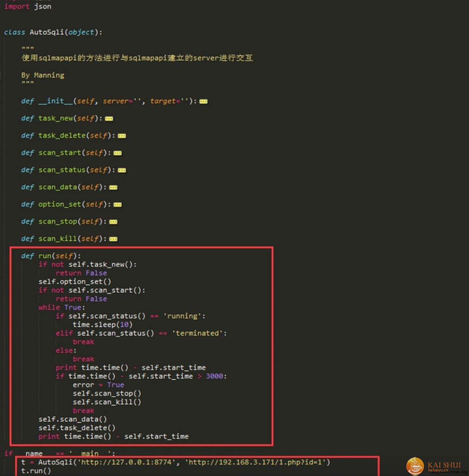The image size is (469, 476).
Task: Click the 't.run()' line
Action: click(36, 470)
